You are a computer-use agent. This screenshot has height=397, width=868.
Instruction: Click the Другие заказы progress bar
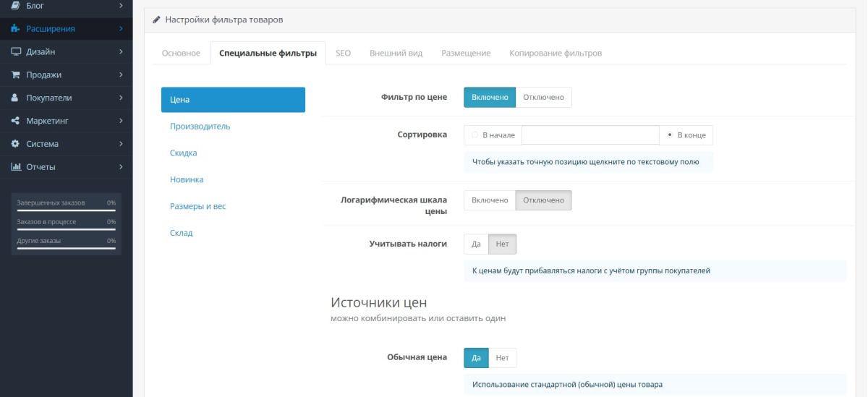pos(66,248)
